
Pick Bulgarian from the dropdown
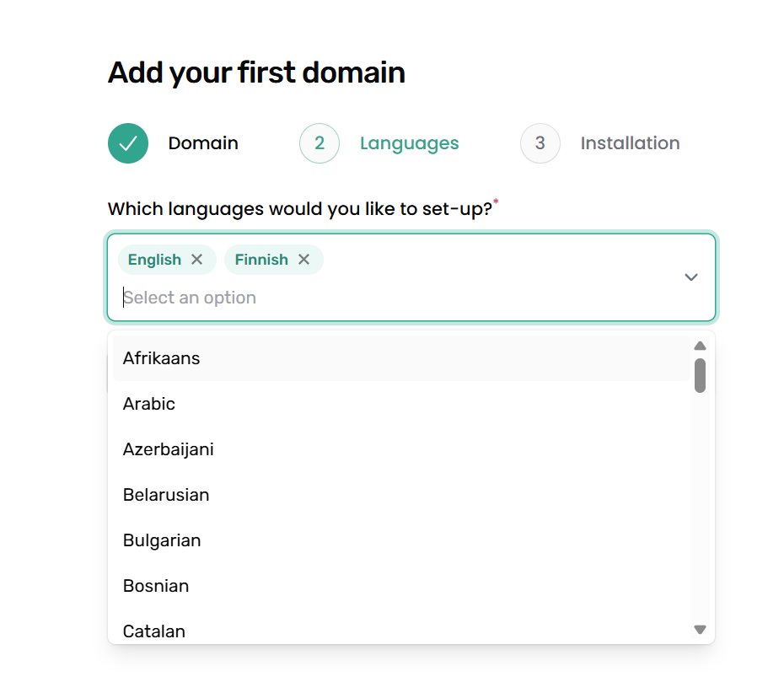point(162,540)
